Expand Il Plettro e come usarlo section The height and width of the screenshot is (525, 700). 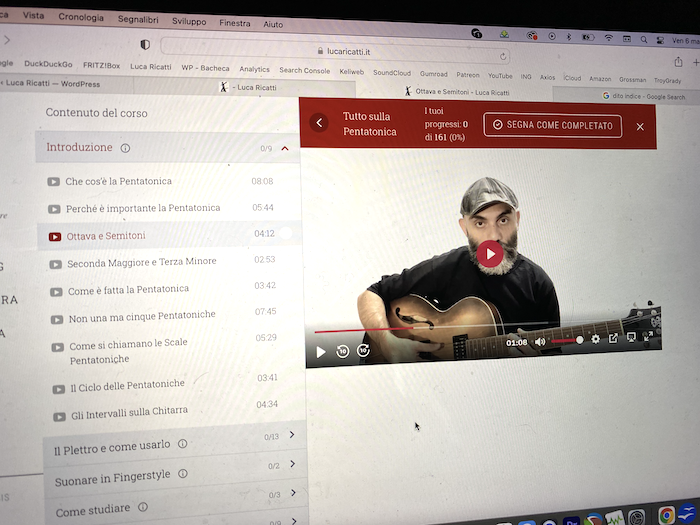pyautogui.click(x=291, y=435)
